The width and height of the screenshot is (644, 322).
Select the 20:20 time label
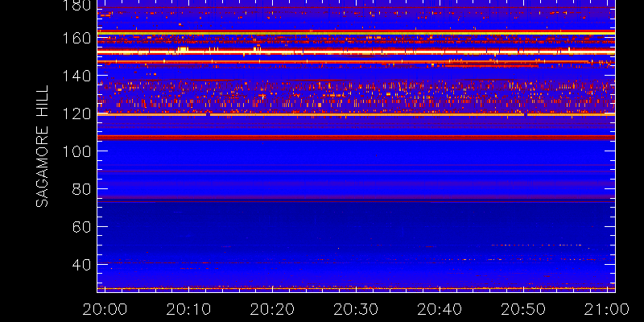[x=273, y=309]
